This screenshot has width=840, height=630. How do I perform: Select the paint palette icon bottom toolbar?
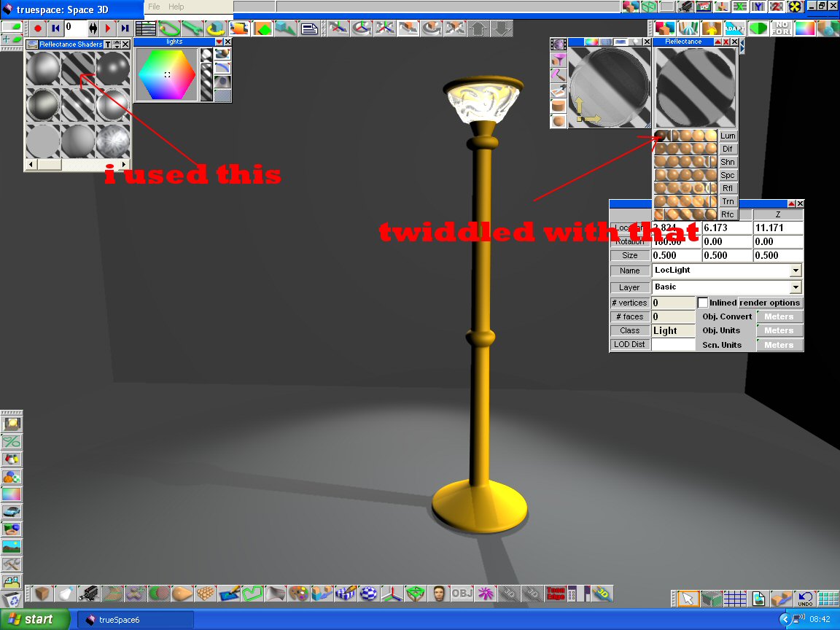click(298, 594)
